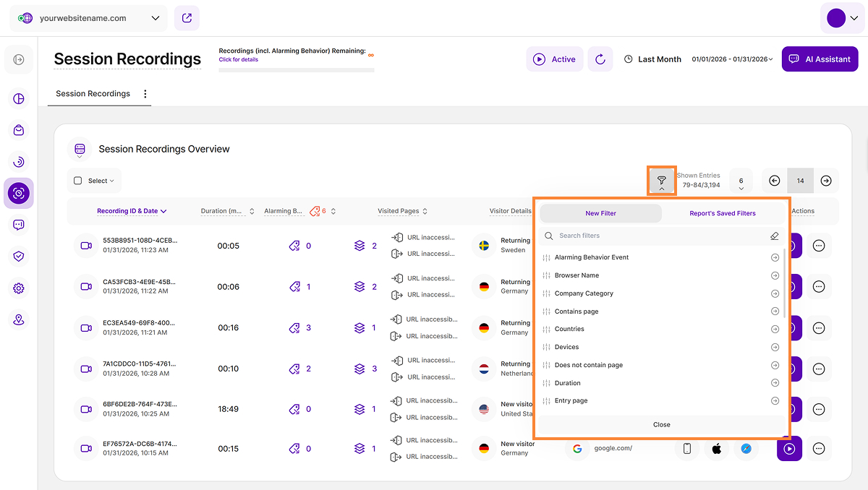Viewport: 868px width, 490px height.
Task: Toggle the Select all checkbox
Action: (x=78, y=181)
